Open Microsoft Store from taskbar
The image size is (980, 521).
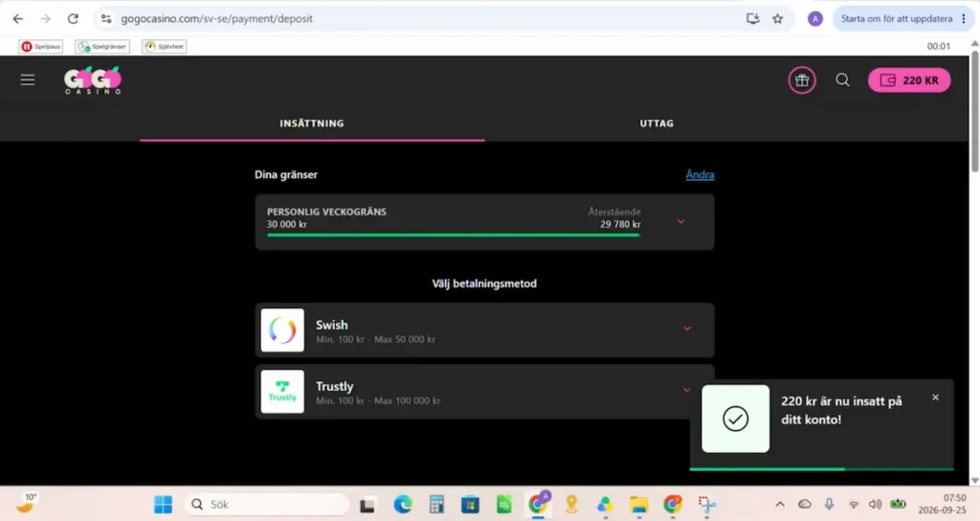tap(470, 504)
